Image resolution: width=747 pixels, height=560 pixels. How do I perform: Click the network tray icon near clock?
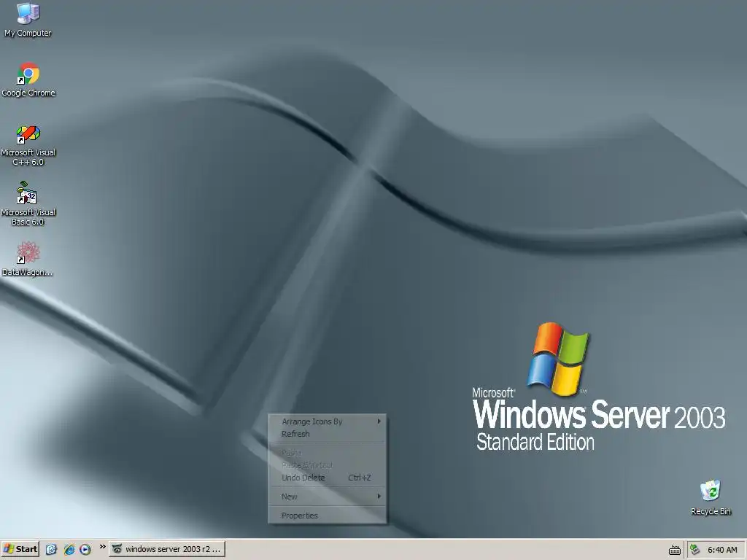coord(695,550)
